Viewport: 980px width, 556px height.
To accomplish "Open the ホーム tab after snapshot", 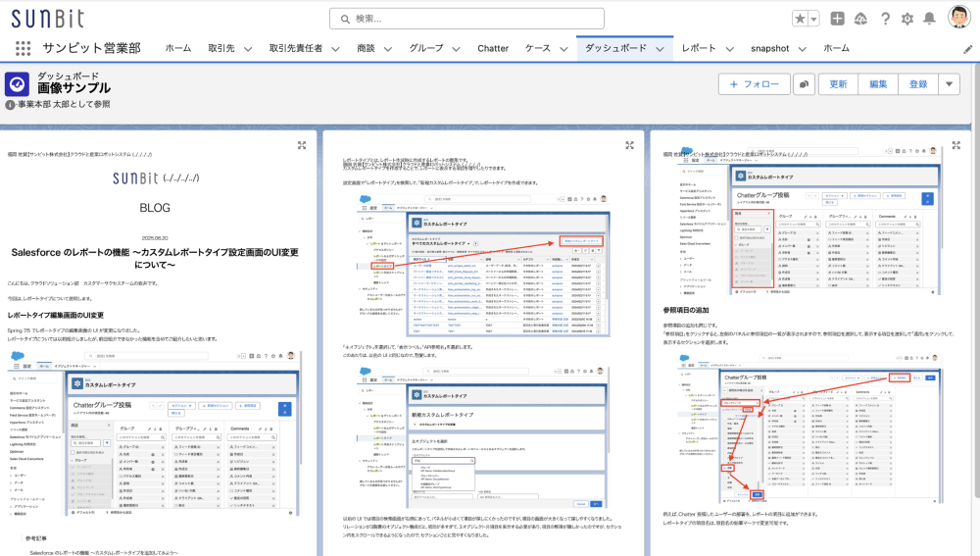I will (x=836, y=48).
